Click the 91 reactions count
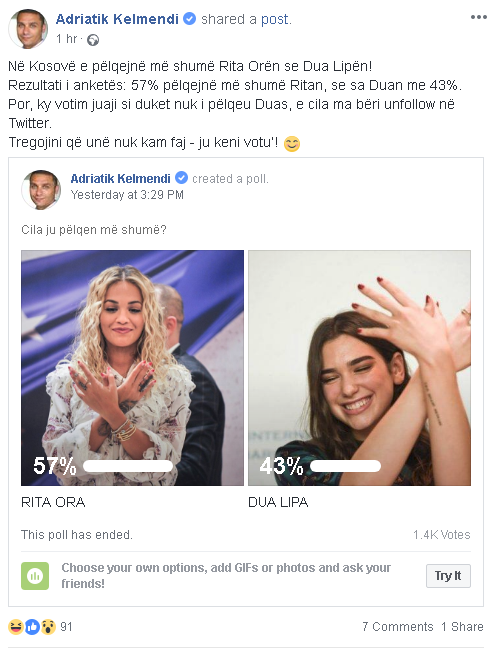 66,627
